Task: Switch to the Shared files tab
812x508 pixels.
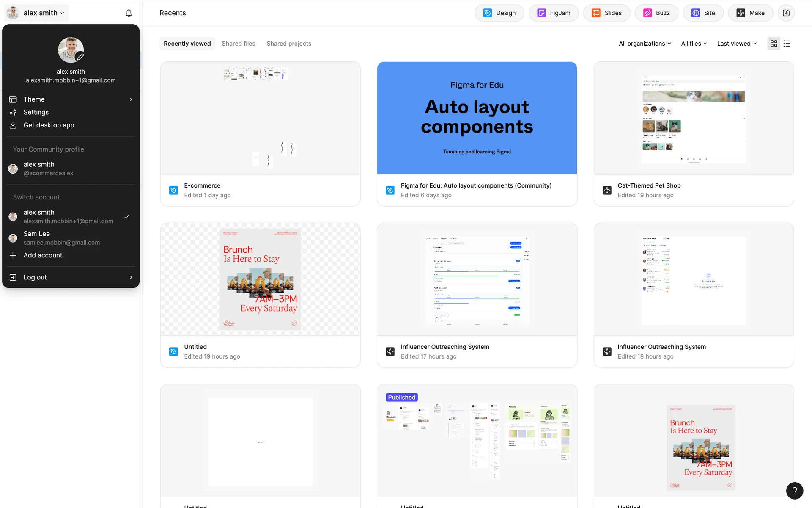Action: pyautogui.click(x=239, y=44)
